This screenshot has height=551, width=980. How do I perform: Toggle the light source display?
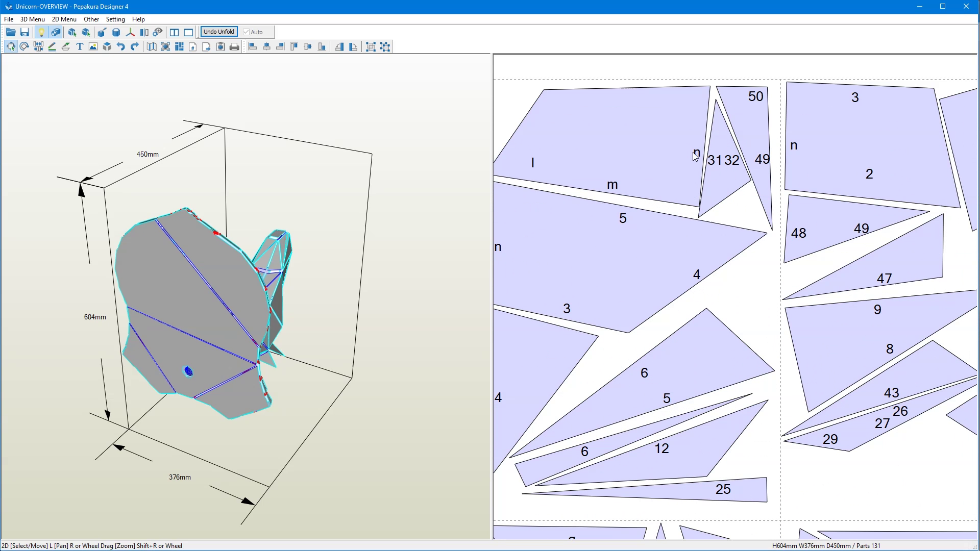(x=41, y=32)
